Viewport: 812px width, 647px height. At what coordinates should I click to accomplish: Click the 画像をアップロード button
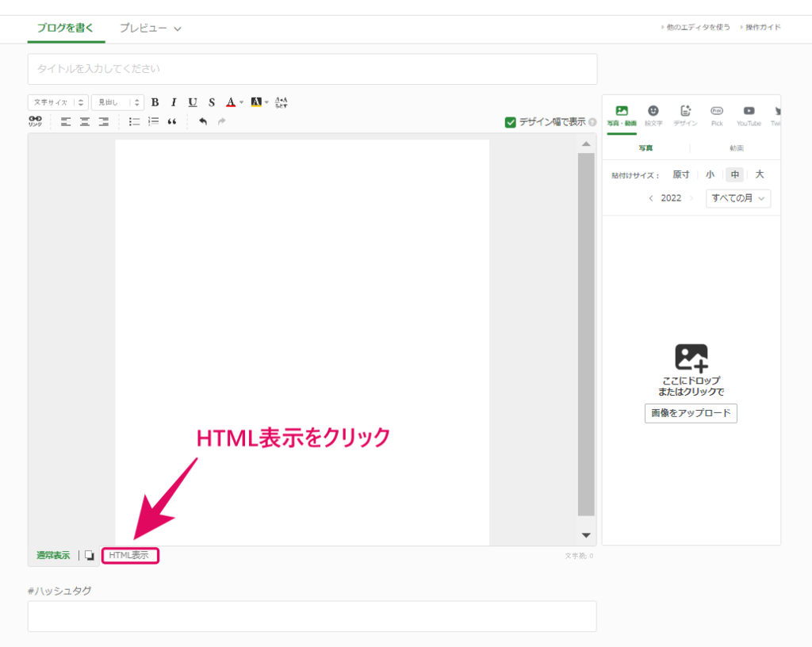tap(691, 413)
